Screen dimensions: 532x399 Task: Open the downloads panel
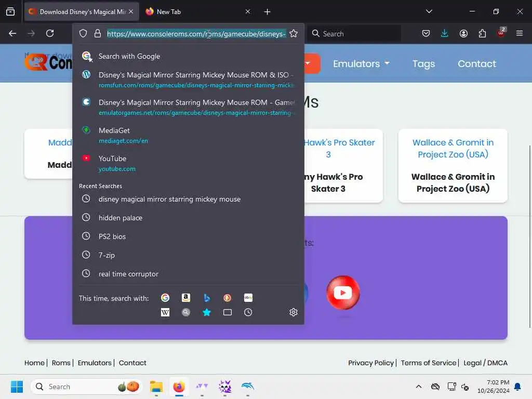click(x=445, y=33)
